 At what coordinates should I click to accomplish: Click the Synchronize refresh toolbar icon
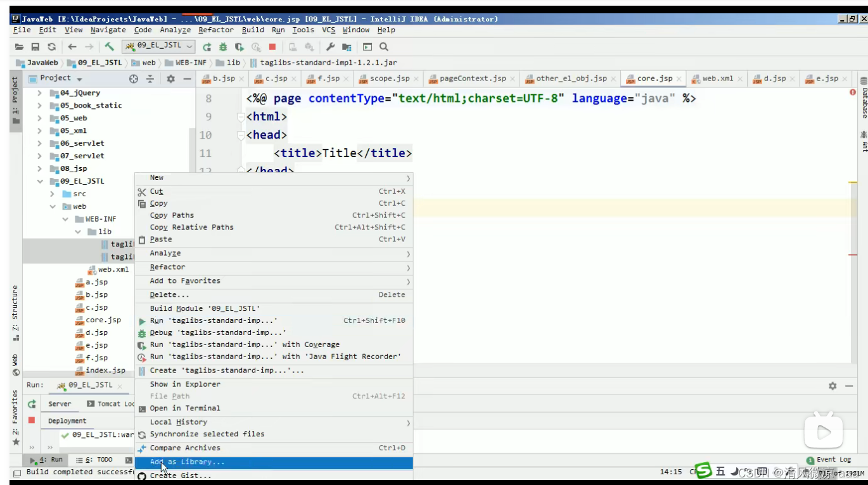pos(52,47)
